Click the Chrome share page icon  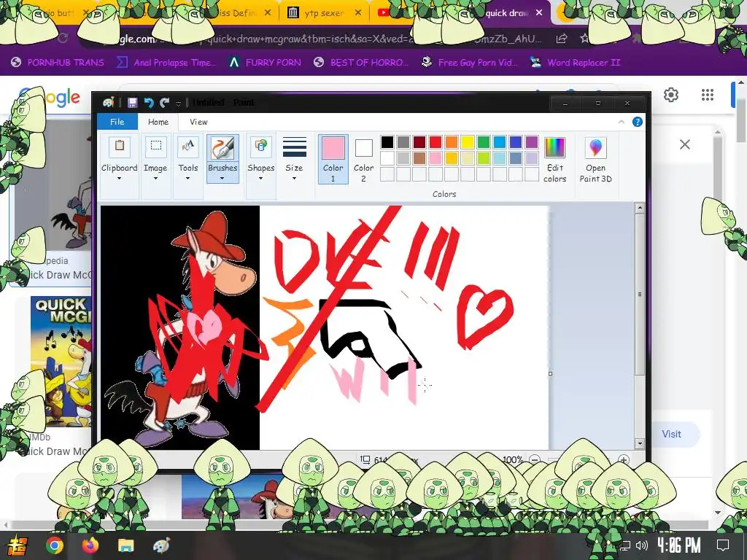tap(562, 39)
